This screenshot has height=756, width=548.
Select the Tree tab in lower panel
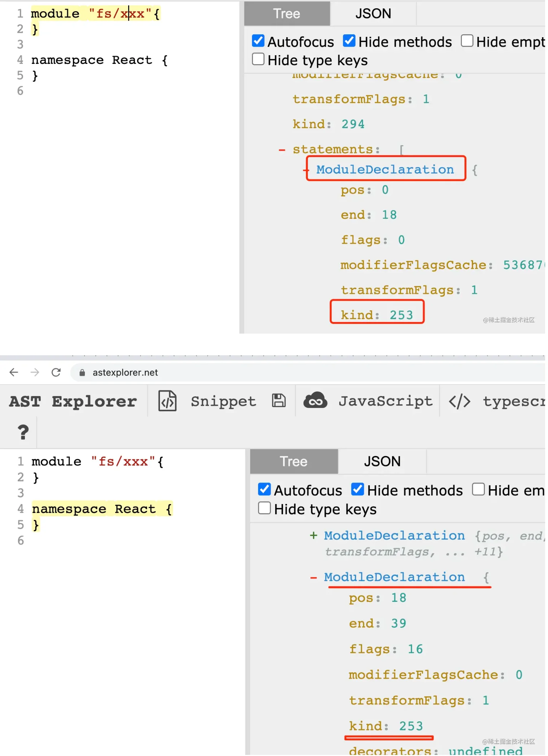294,461
